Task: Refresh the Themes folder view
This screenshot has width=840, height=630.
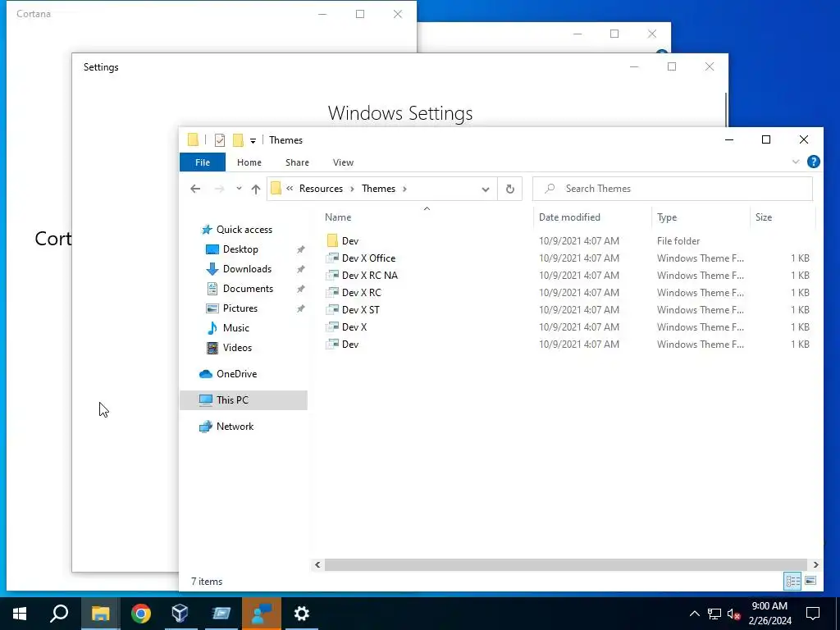Action: 510,189
